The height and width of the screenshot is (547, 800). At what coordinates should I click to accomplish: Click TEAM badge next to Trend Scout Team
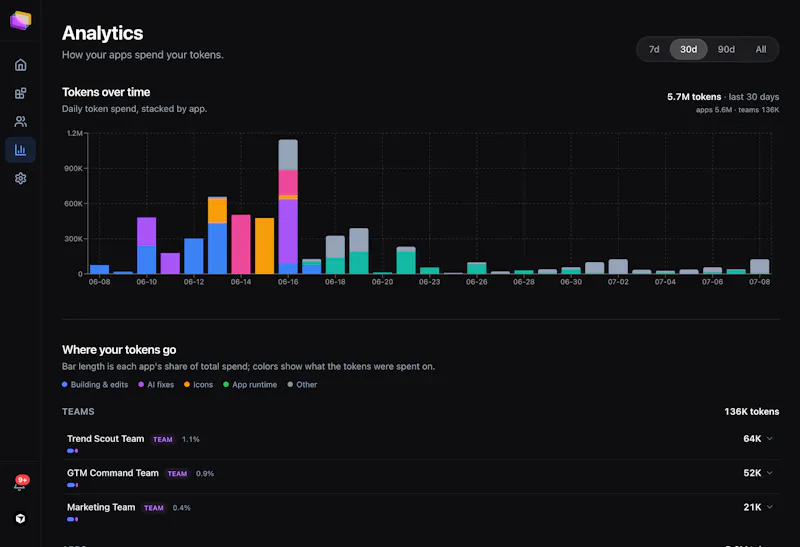[x=163, y=439]
